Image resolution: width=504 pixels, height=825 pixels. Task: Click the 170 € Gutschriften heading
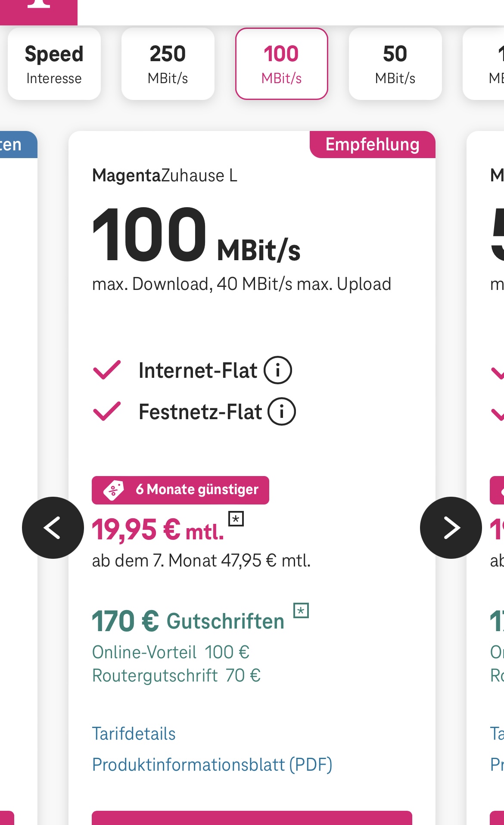tap(188, 621)
